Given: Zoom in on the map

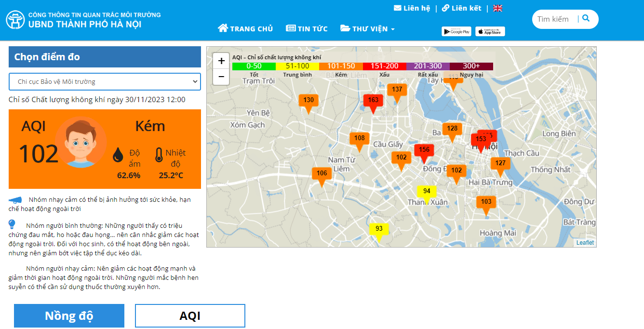Looking at the screenshot, I should (221, 61).
